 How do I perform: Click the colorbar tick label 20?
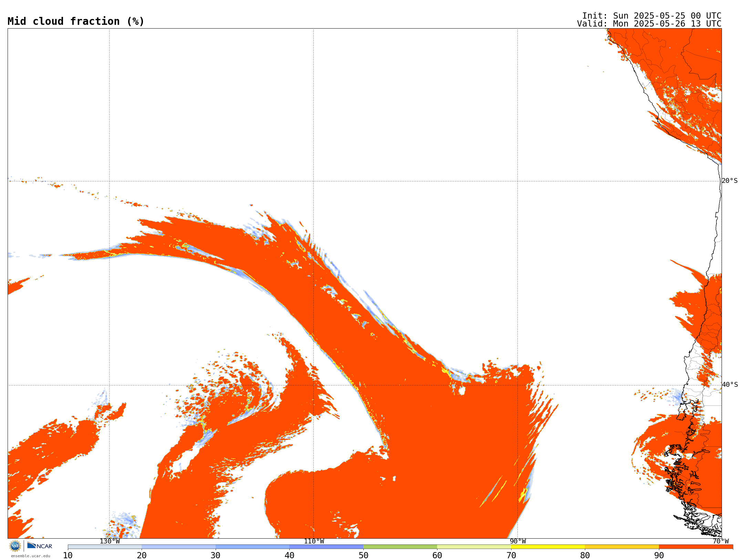coord(142,556)
